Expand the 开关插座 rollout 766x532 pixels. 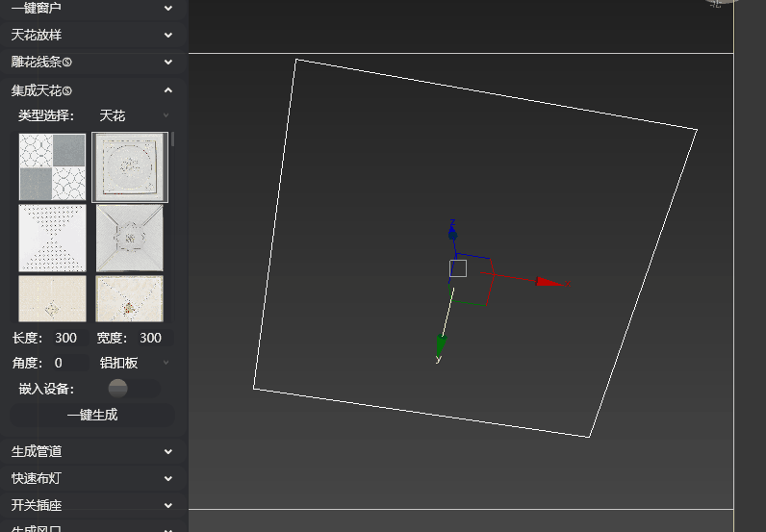pos(92,505)
